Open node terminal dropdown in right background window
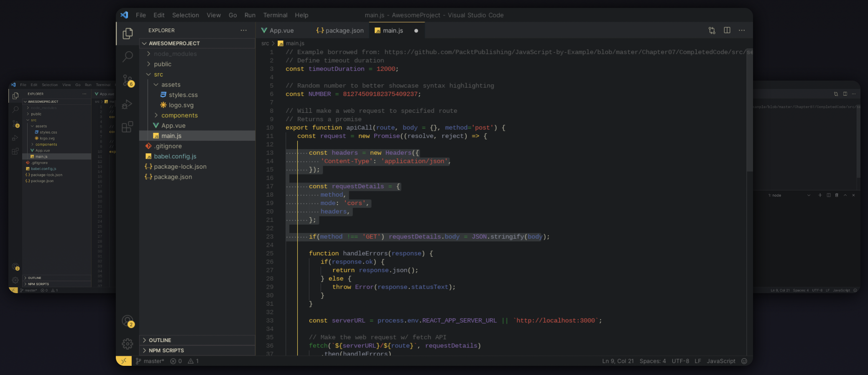 (x=789, y=195)
